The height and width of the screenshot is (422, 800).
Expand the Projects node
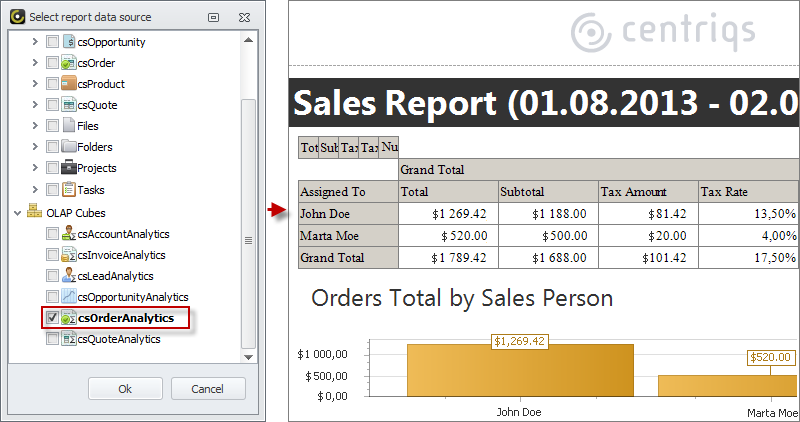35,167
